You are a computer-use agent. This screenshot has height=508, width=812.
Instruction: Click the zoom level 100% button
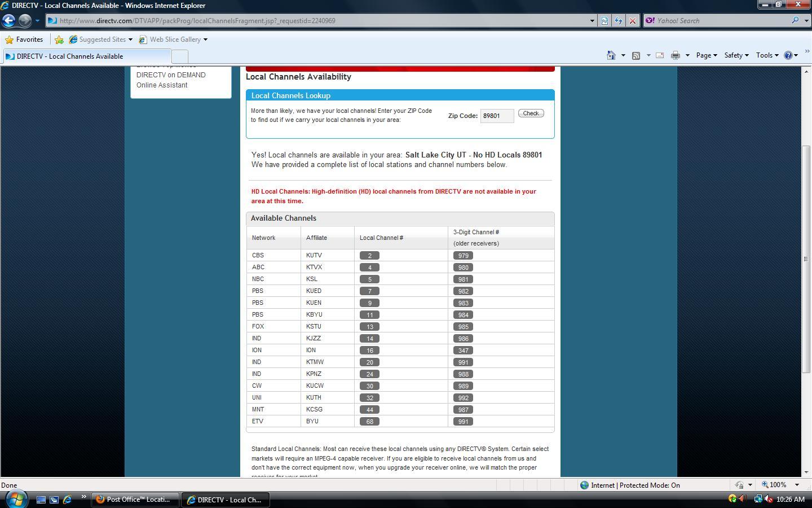click(774, 485)
